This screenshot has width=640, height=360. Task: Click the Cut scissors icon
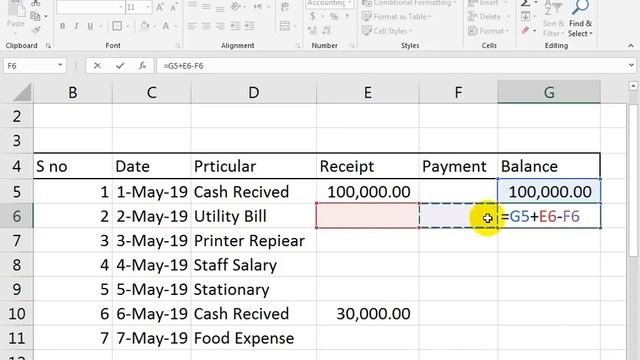(36, 3)
